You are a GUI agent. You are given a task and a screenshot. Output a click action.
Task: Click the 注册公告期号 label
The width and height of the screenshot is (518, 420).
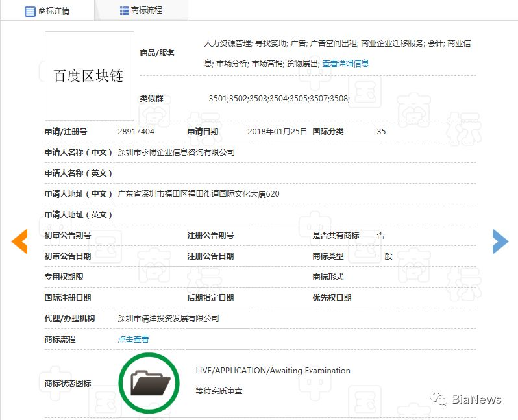pyautogui.click(x=210, y=235)
